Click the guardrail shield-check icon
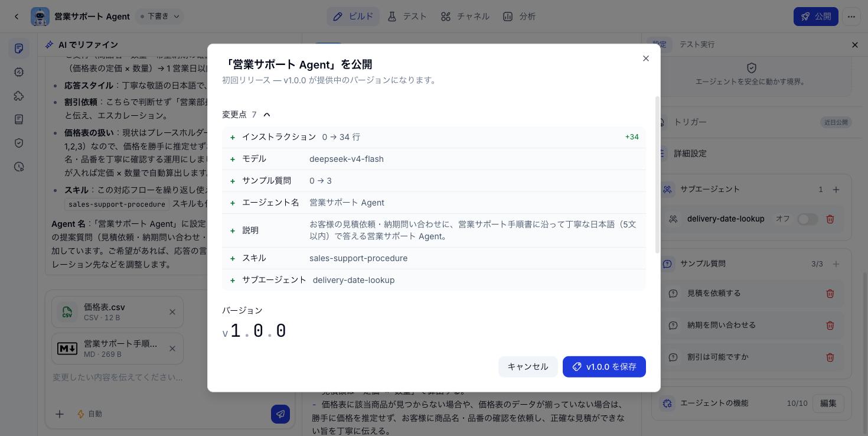Screen dimensions: 868x436 [752, 69]
